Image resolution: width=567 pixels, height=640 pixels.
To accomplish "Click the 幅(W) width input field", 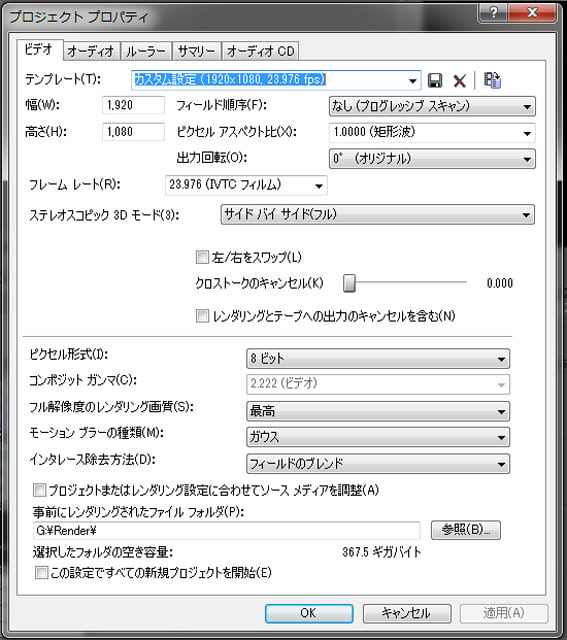I will (x=133, y=105).
